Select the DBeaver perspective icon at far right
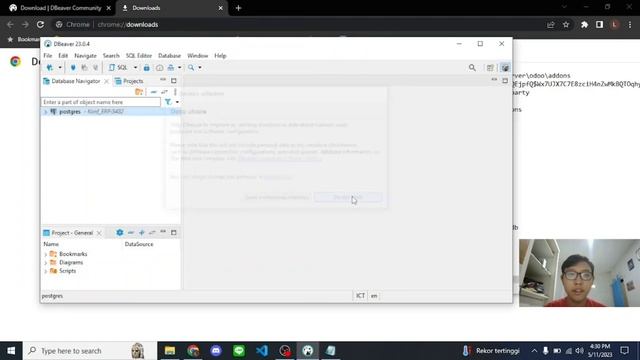The width and height of the screenshot is (640, 360). [x=505, y=68]
